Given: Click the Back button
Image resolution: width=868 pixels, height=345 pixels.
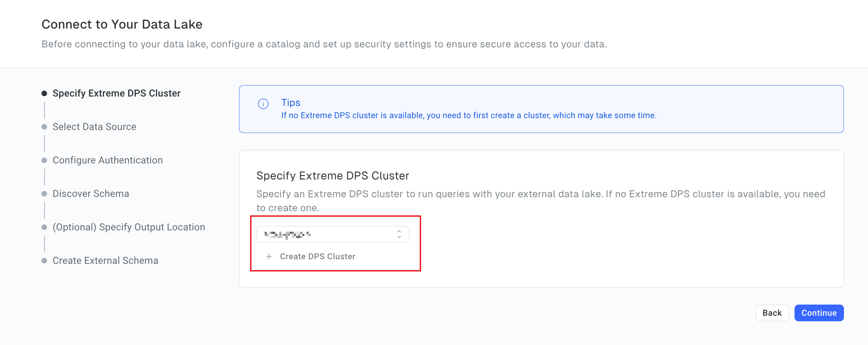Looking at the screenshot, I should pyautogui.click(x=772, y=313).
